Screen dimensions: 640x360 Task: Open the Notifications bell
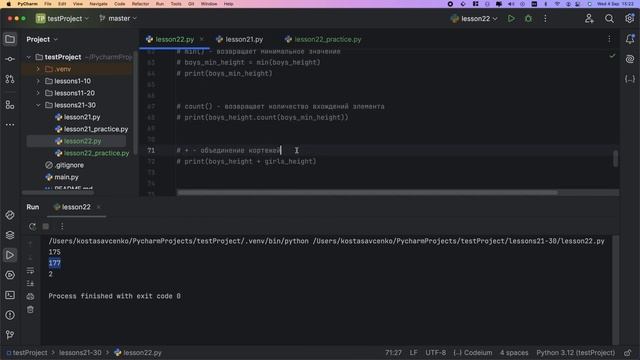coord(630,39)
